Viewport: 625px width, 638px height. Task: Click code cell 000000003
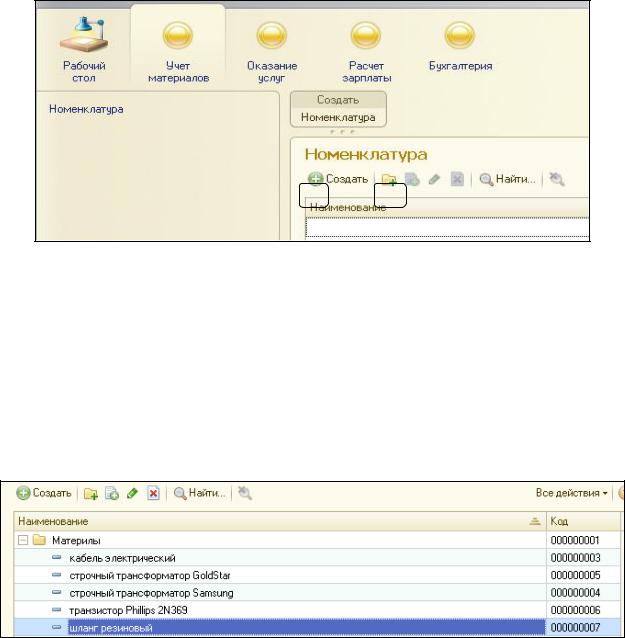[583, 557]
